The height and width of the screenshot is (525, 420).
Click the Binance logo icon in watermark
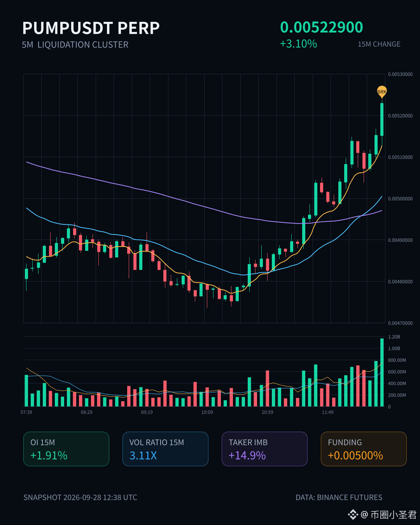pos(353,515)
